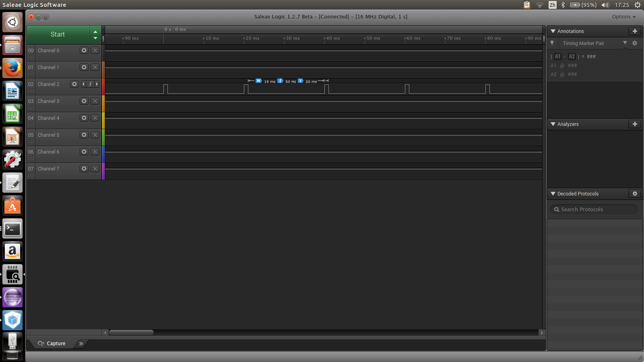Screen dimensions: 644x362
Task: Collapse the Decoded Protocols panel
Action: point(553,193)
